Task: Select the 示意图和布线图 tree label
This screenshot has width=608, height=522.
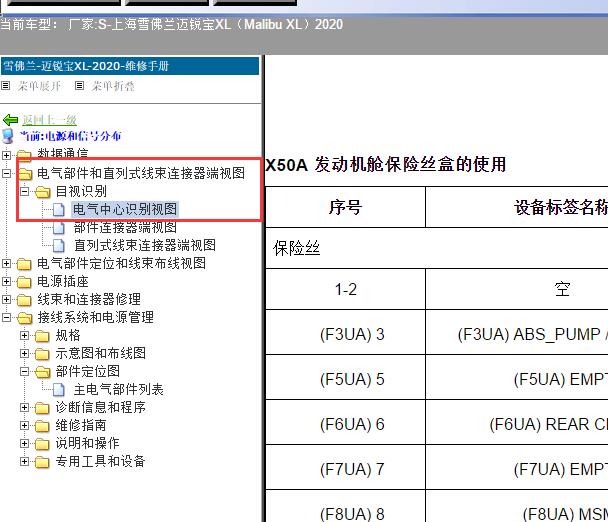Action: pyautogui.click(x=101, y=353)
